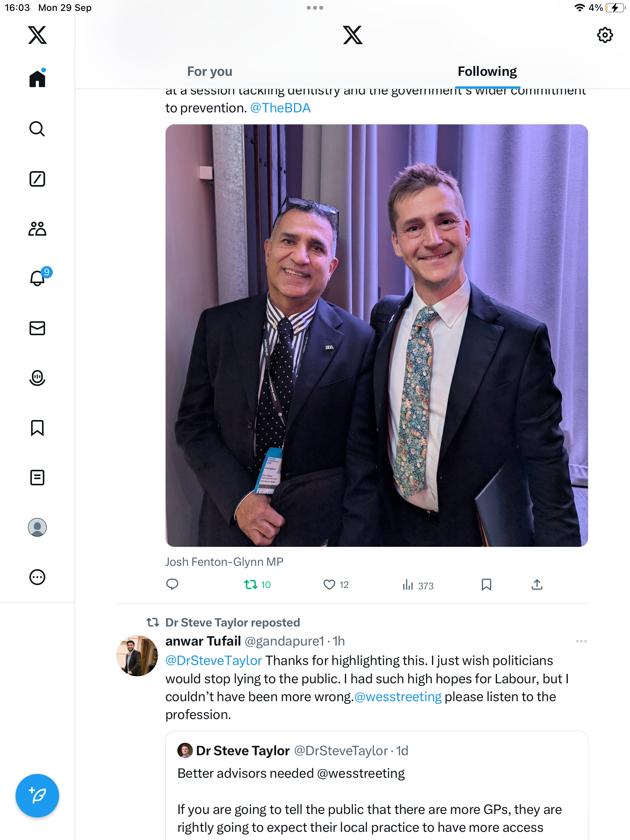Viewport: 630px width, 840px height.
Task: Like the post with 12 likes
Action: click(x=329, y=584)
